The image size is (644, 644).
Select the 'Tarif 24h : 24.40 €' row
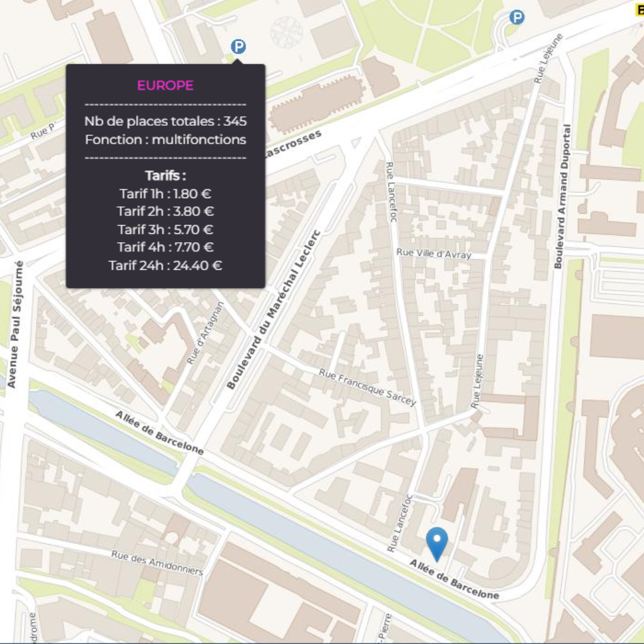tap(165, 265)
